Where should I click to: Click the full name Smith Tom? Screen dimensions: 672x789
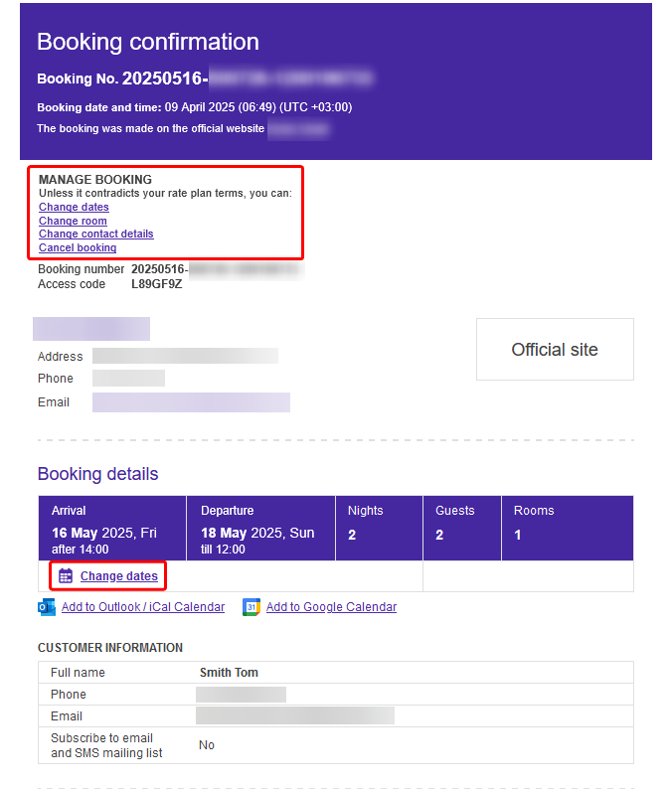pyautogui.click(x=229, y=673)
